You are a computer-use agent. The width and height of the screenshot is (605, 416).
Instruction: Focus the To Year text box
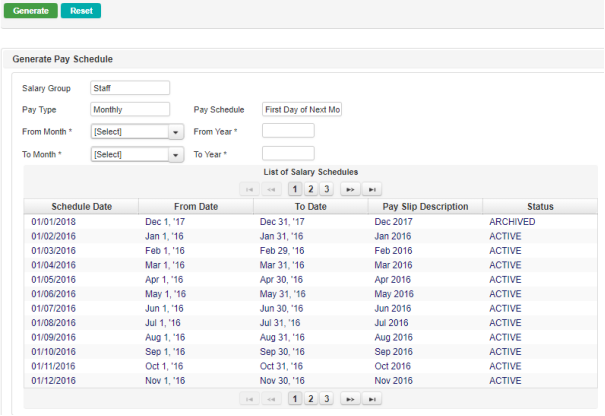click(x=288, y=154)
